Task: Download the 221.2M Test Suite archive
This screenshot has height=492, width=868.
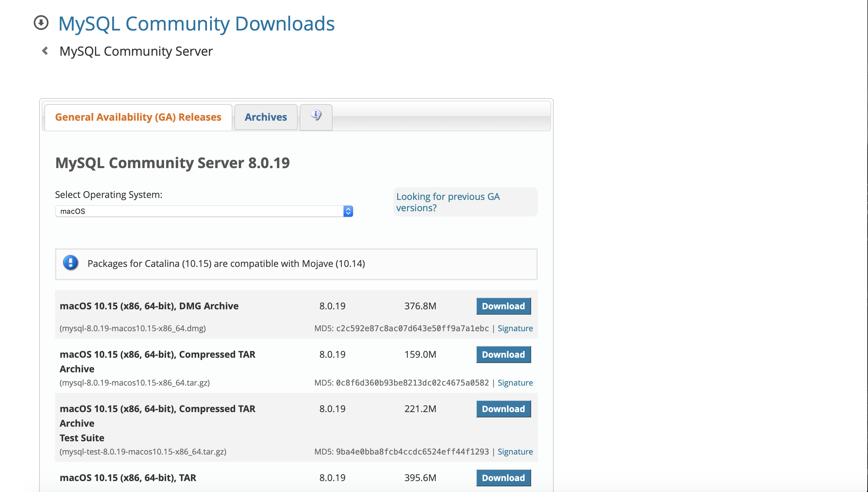Action: coord(503,409)
